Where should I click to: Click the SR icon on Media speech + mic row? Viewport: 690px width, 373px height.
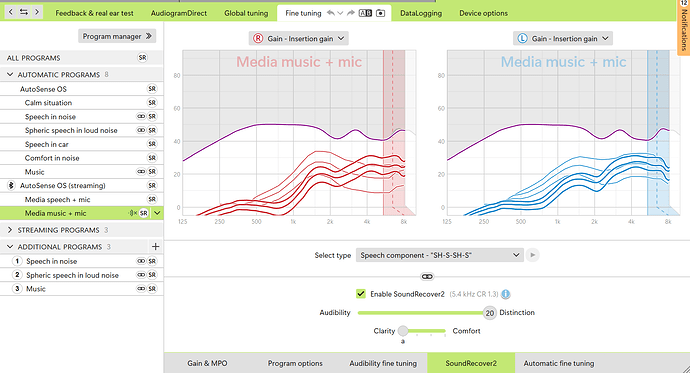tap(152, 199)
